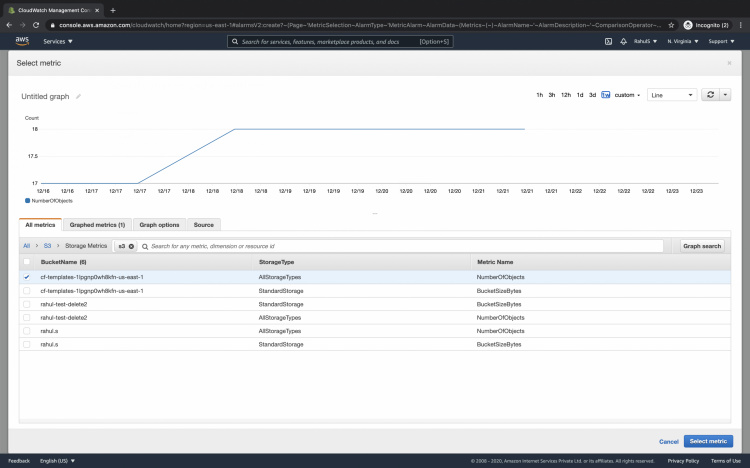The height and width of the screenshot is (468, 750).
Task: Expand the custom time range dropdown
Action: (x=627, y=95)
